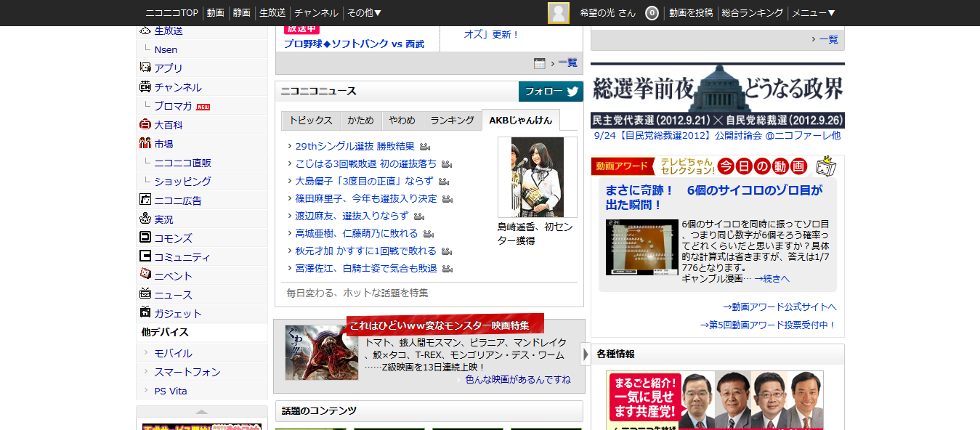Click the ガジェット sidebar icon
Screen dimensions: 980x430
point(145,313)
